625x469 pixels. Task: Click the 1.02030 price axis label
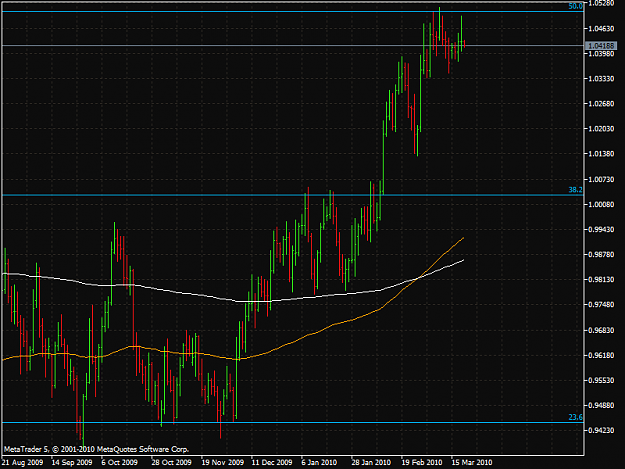tap(601, 129)
